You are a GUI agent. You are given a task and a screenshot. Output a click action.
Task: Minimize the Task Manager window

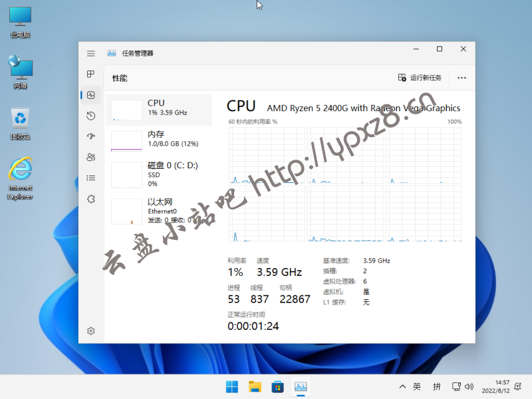pyautogui.click(x=416, y=49)
